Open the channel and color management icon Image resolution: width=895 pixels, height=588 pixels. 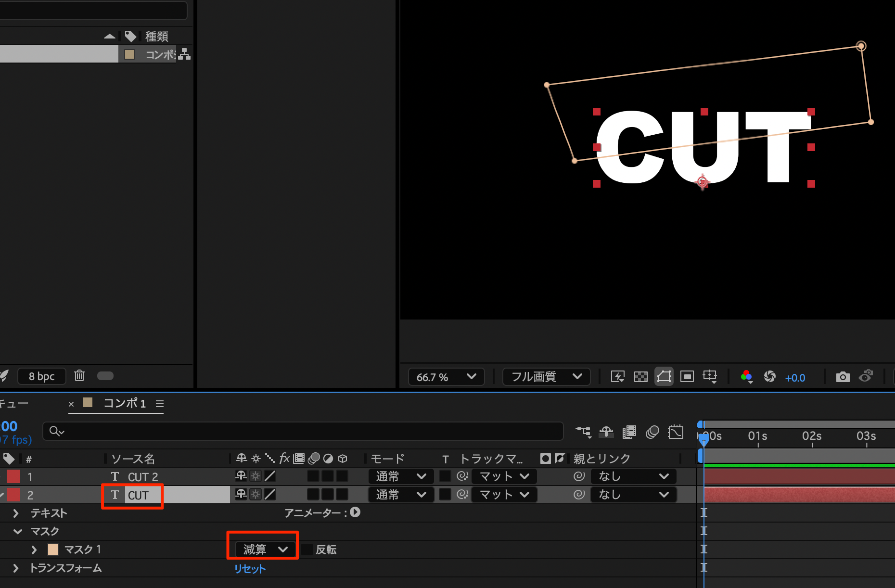click(x=746, y=377)
